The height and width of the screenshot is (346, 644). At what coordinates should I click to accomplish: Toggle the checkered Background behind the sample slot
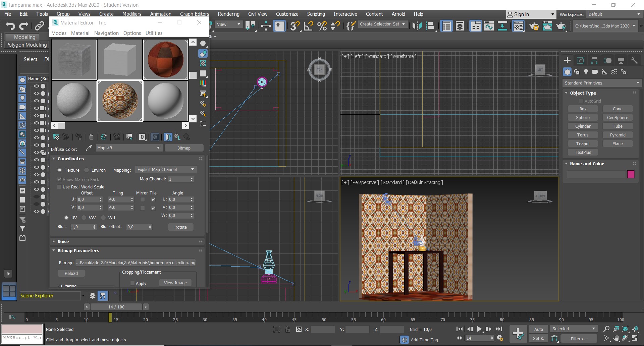(x=203, y=63)
